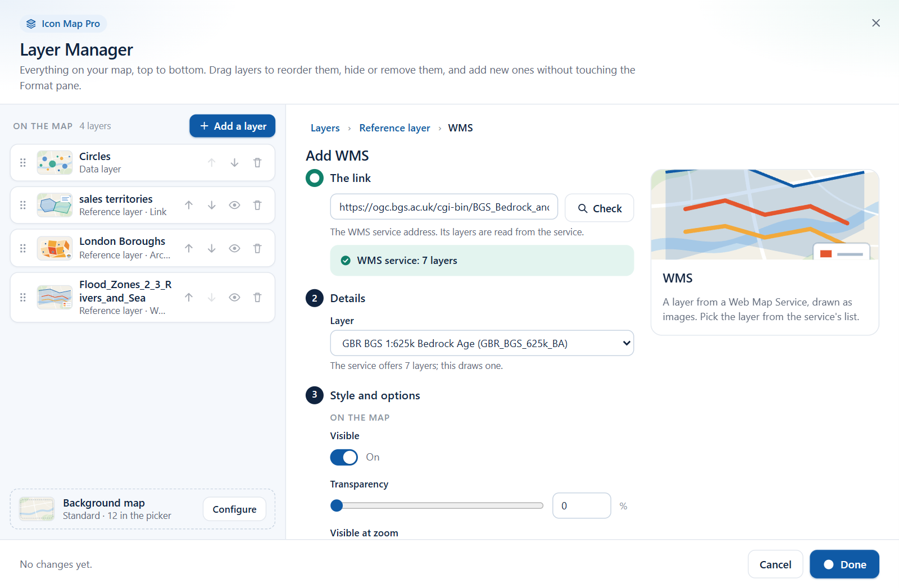Move Flood_Zones layer up
Viewport: 899px width, 588px height.
tap(189, 298)
